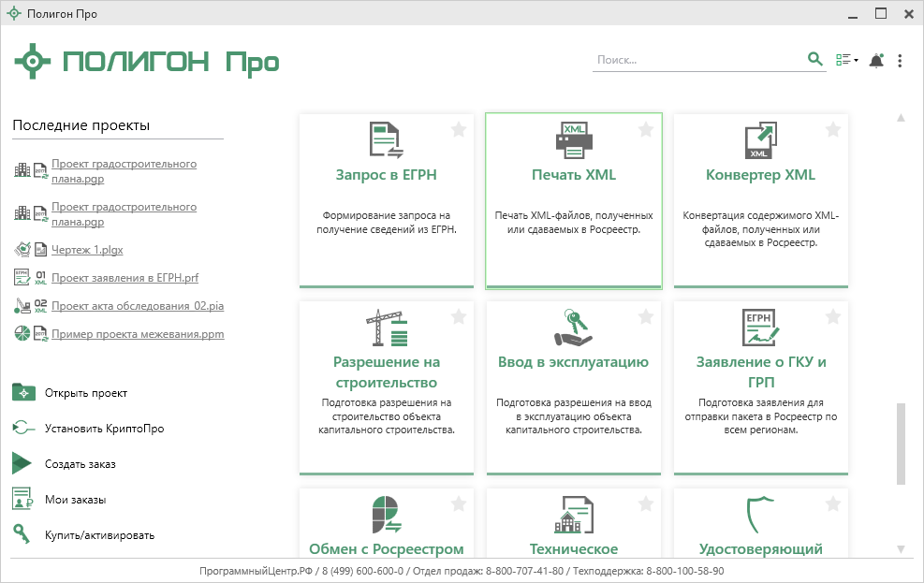Image resolution: width=924 pixels, height=583 pixels.
Task: Open the three-dot more options menu
Action: coord(900,61)
